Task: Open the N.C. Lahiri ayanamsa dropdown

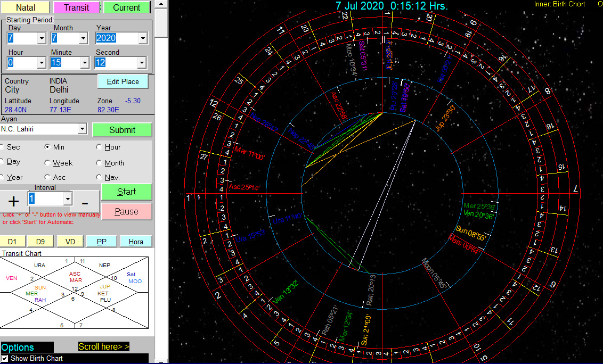Action: pos(82,129)
